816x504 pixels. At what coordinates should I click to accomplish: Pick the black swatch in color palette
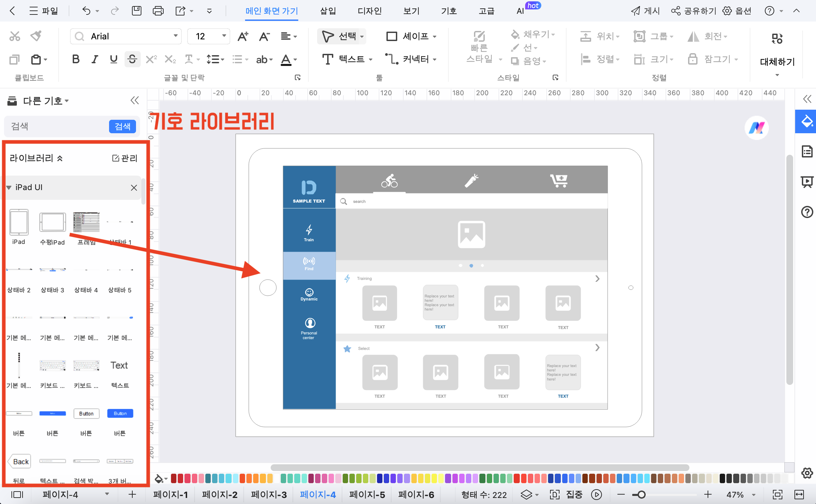click(x=722, y=478)
